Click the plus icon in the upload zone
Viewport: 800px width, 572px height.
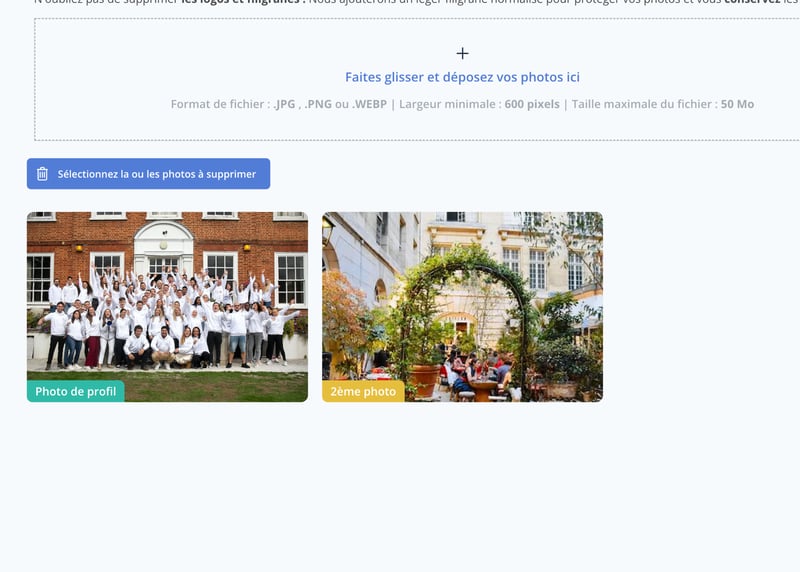click(462, 54)
